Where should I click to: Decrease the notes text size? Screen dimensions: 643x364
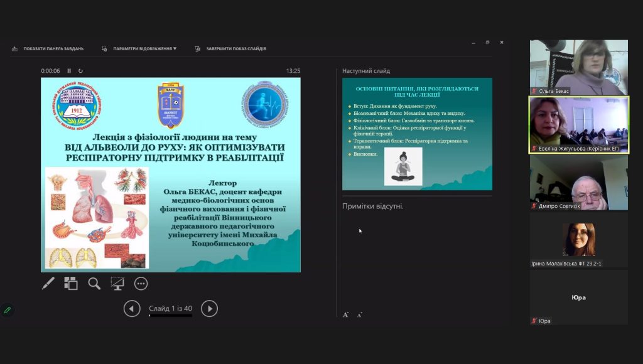click(360, 314)
